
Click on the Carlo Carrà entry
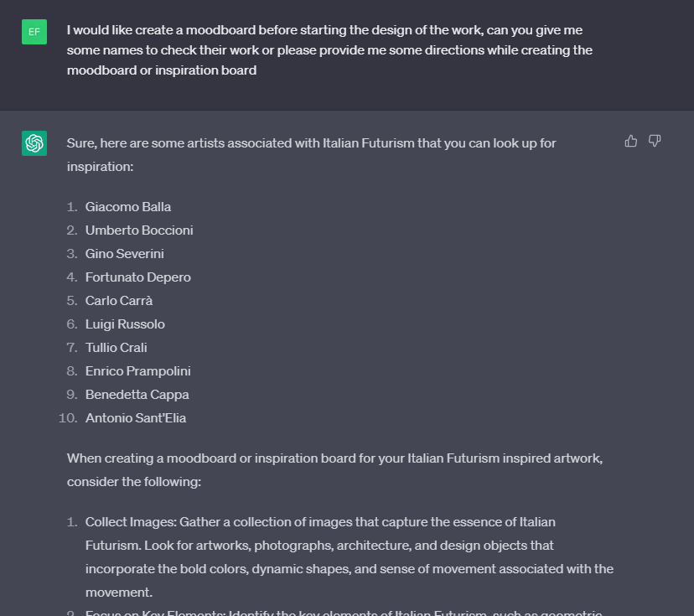(119, 301)
